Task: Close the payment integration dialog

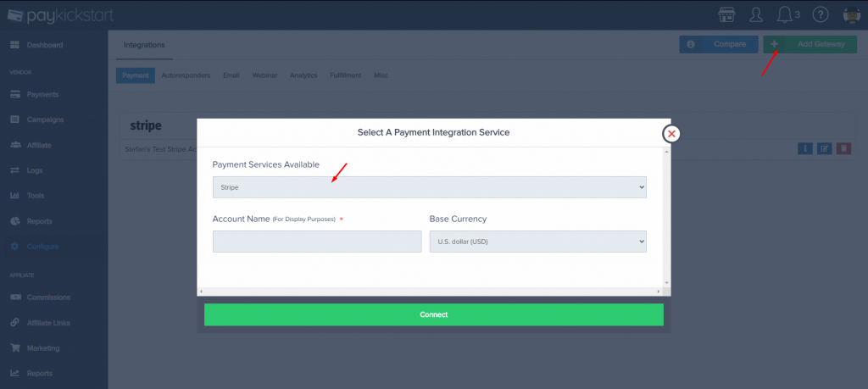Action: point(671,133)
